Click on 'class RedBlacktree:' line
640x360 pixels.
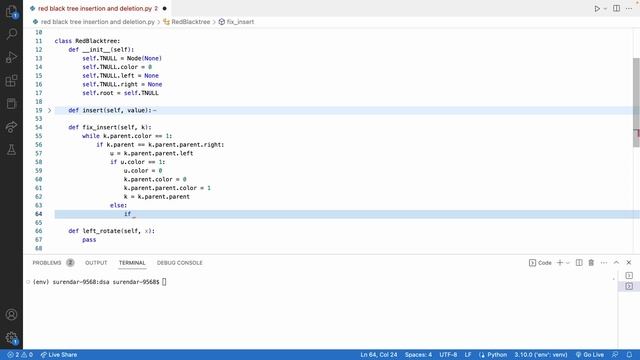point(87,41)
